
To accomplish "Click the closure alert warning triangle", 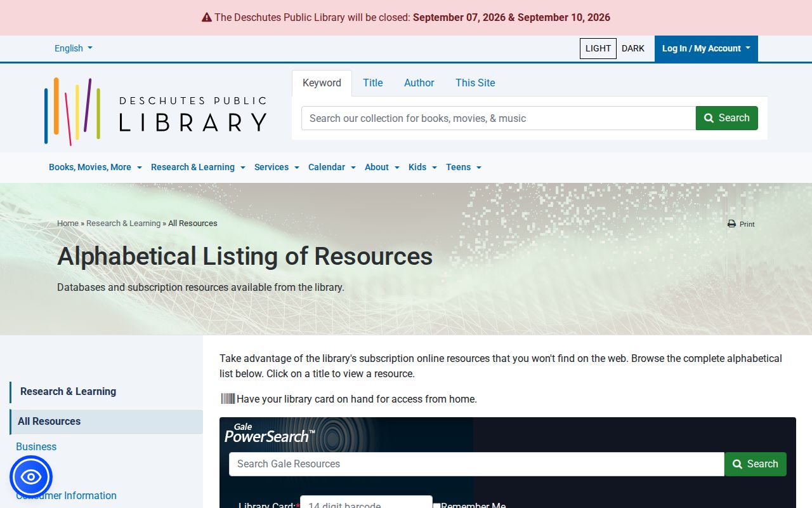I will pyautogui.click(x=207, y=18).
